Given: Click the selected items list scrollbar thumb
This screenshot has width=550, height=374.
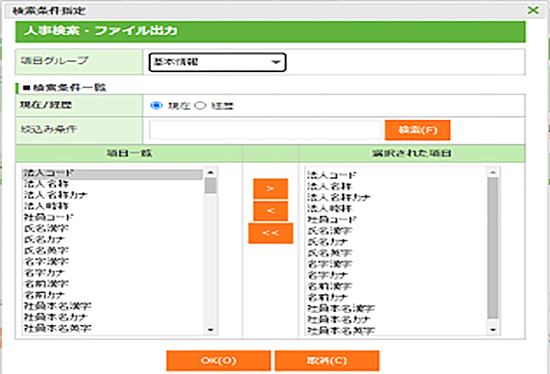Looking at the screenshot, I should (x=493, y=248).
